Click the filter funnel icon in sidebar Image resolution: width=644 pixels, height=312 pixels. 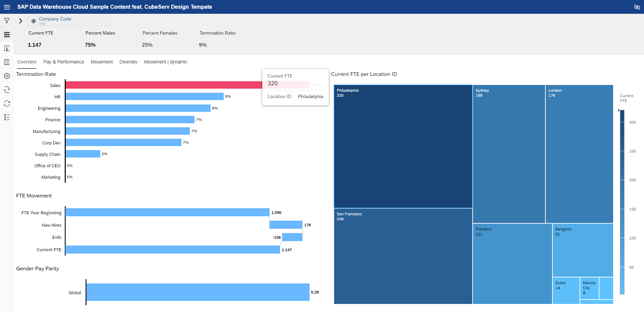[7, 21]
